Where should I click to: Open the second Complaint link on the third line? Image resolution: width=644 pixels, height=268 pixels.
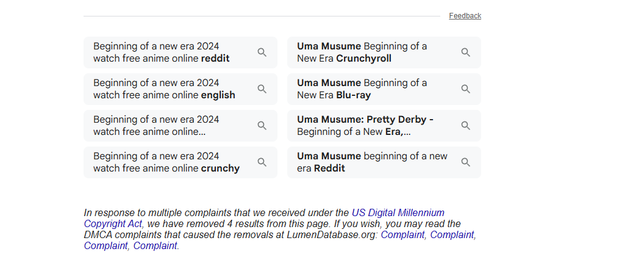point(452,235)
